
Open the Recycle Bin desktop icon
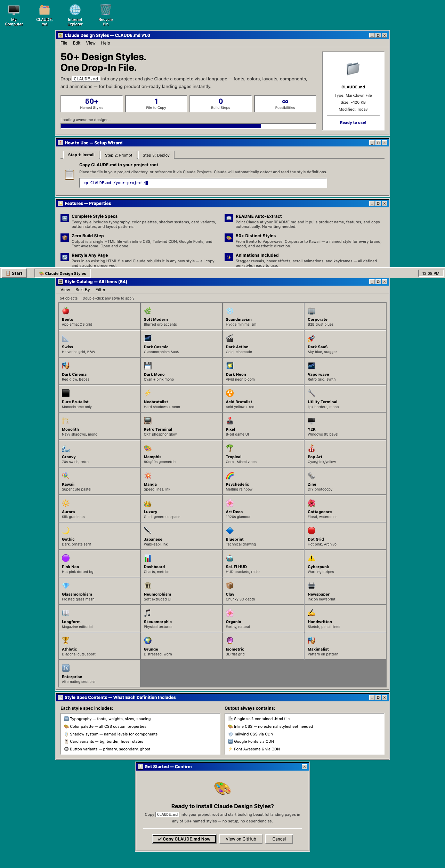tap(105, 10)
